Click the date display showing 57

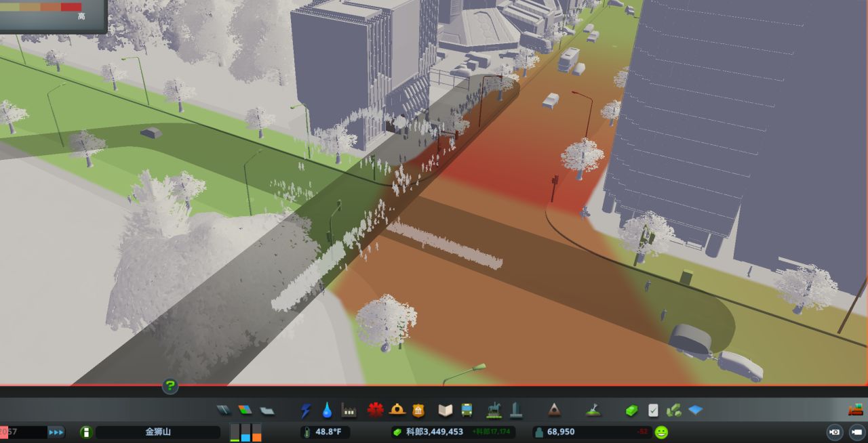24,431
